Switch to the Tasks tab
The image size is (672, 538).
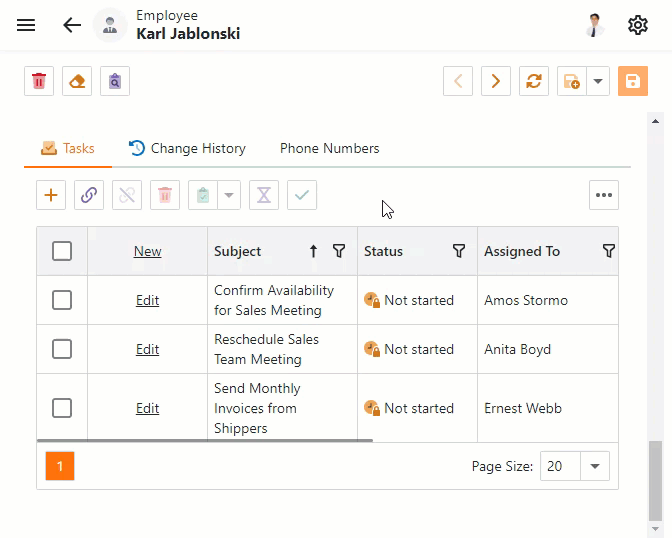pyautogui.click(x=68, y=148)
